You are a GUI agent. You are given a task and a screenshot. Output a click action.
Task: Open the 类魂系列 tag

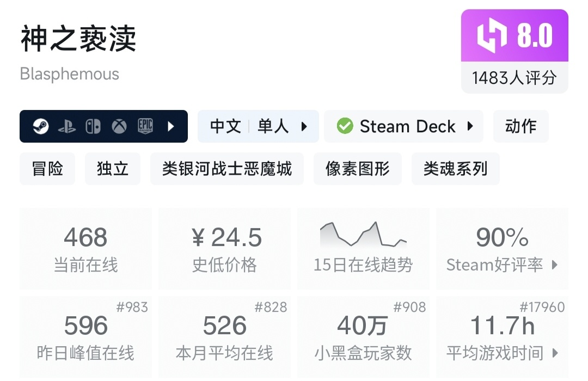456,169
